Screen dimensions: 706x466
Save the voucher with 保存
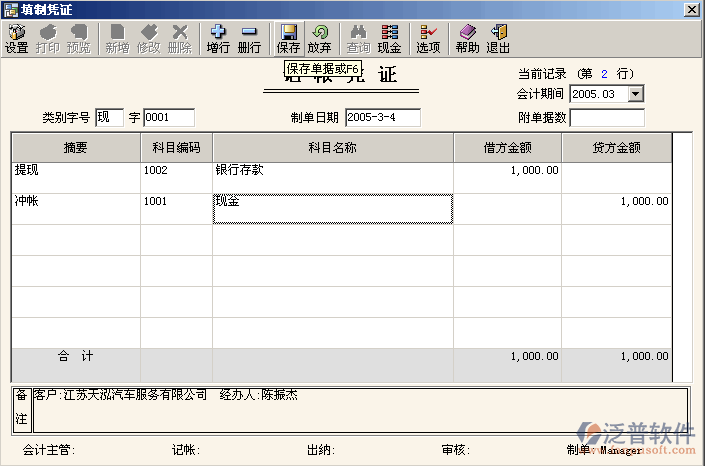288,39
